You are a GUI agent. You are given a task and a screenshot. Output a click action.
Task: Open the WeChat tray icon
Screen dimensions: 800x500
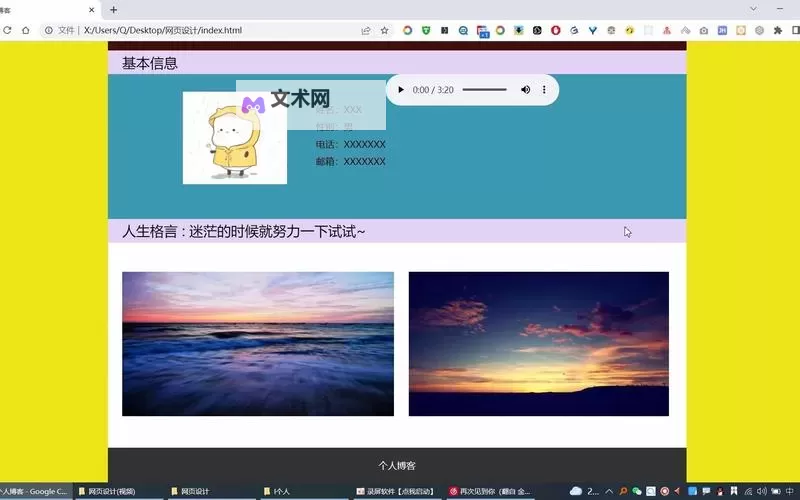coord(637,491)
